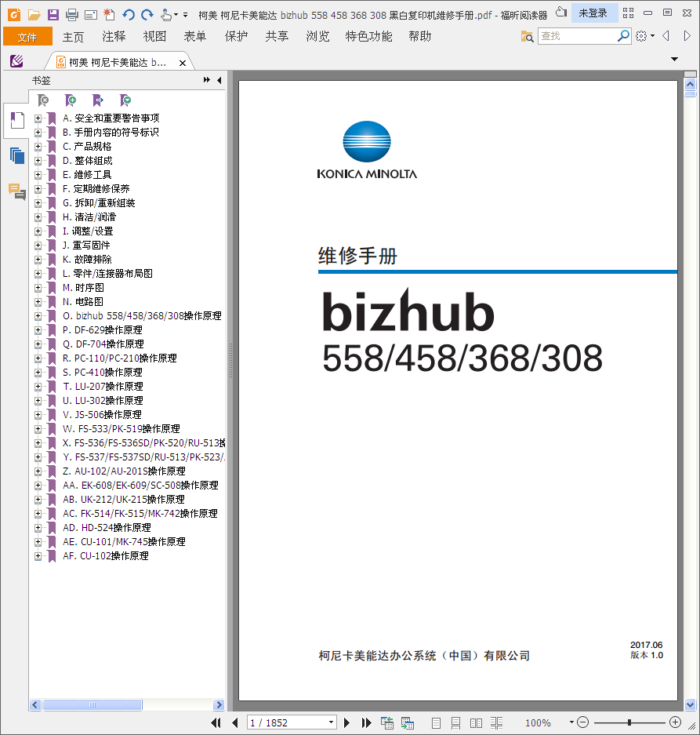Expand the 'C. 产品规格' bookmark node
The image size is (700, 735).
[38, 147]
